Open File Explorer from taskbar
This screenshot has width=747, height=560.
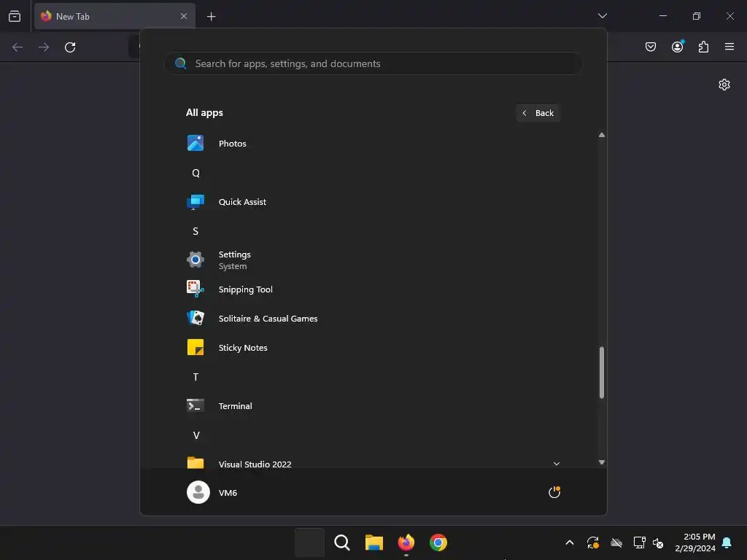pos(374,542)
